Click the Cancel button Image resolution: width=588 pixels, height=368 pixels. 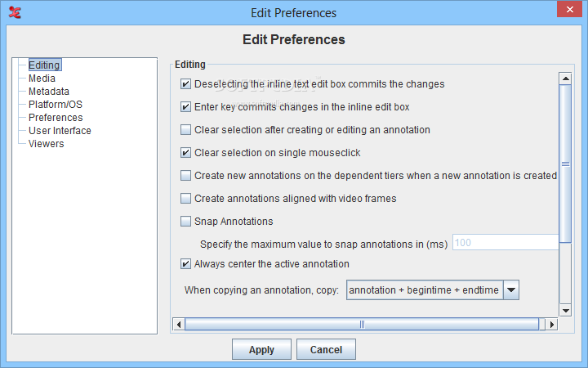[326, 350]
